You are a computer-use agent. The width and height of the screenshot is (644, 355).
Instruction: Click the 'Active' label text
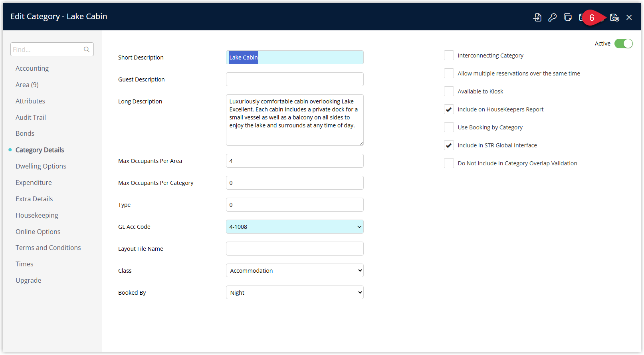click(x=602, y=44)
